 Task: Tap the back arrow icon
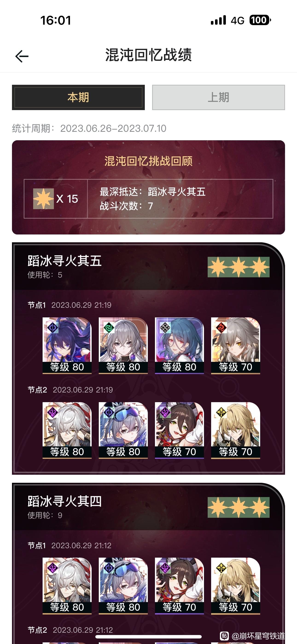(x=22, y=56)
